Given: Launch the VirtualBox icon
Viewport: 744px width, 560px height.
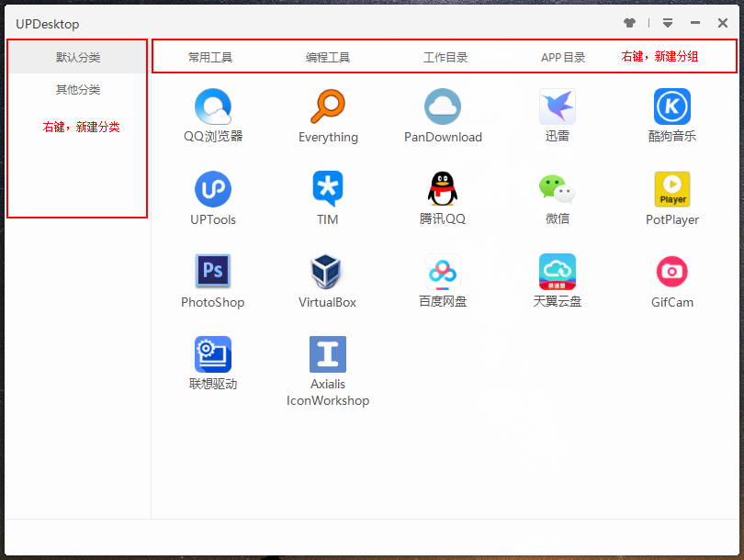Looking at the screenshot, I should click(x=328, y=273).
